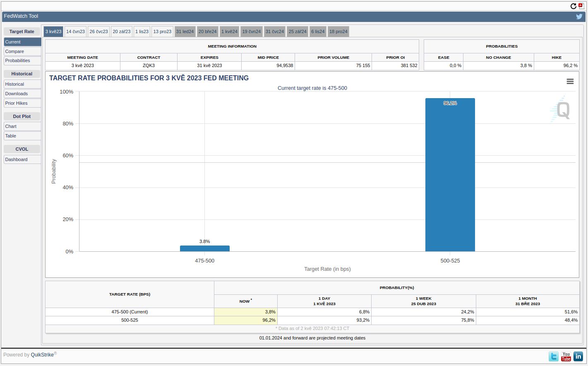Viewport: 588px width, 366px height.
Task: Open the 13 pro23 meeting tab
Action: 162,31
